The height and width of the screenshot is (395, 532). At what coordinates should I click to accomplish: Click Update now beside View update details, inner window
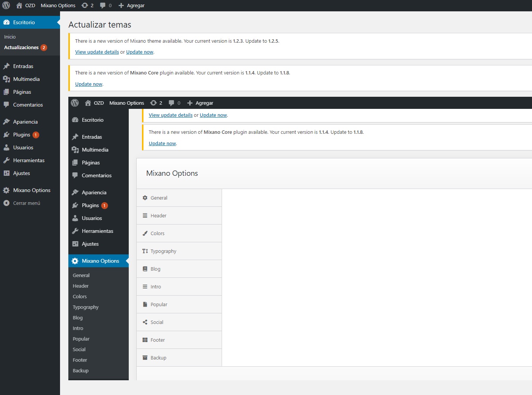[x=213, y=115]
